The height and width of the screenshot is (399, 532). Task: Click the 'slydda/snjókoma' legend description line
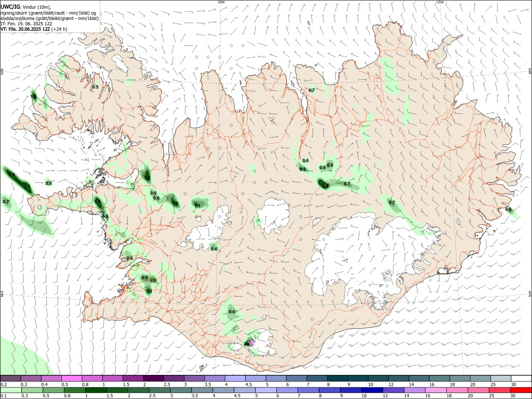[x=49, y=18]
